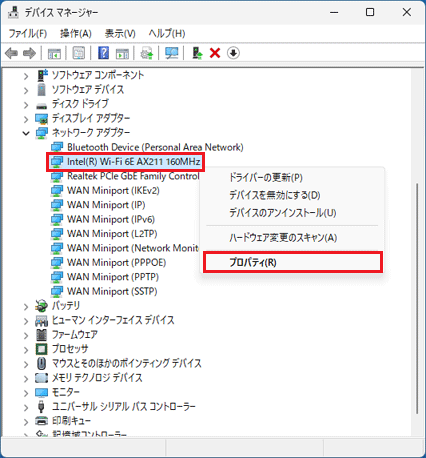Viewport: 426px width, 458px height.
Task: Click the show/hide console tree toolbar icon
Action: coord(54,53)
